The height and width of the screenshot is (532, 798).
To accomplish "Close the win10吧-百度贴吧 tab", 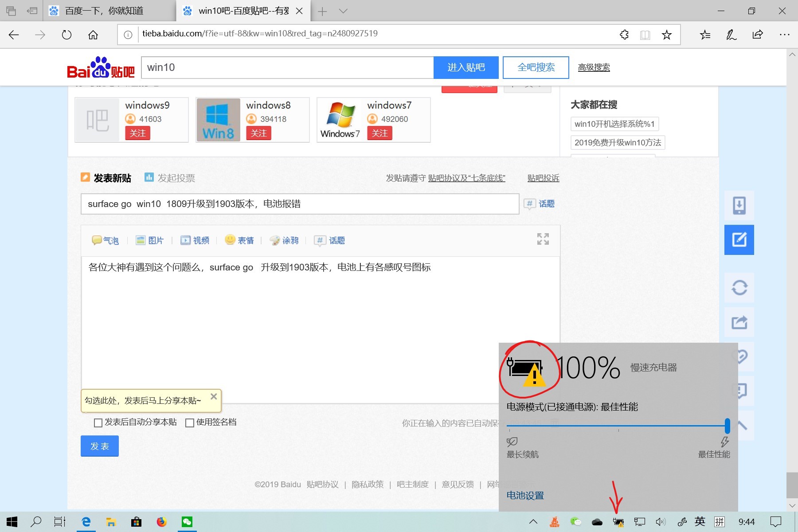I will pos(300,11).
